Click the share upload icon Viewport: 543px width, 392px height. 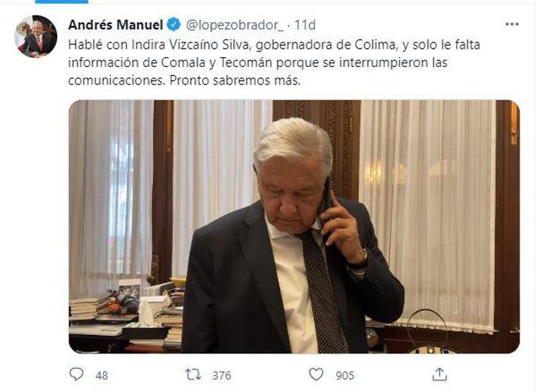click(439, 374)
